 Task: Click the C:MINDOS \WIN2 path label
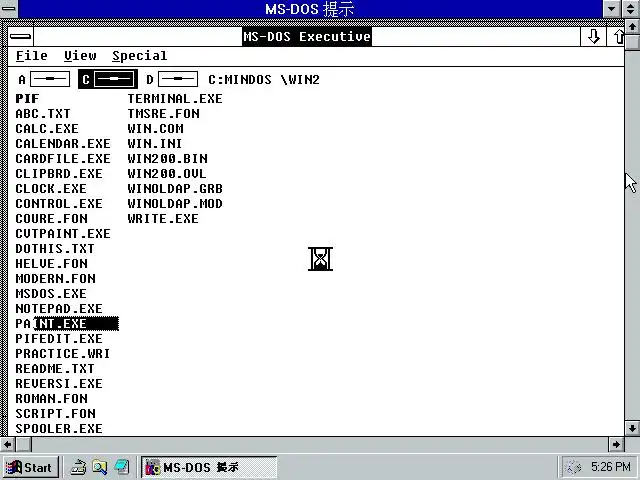click(264, 79)
